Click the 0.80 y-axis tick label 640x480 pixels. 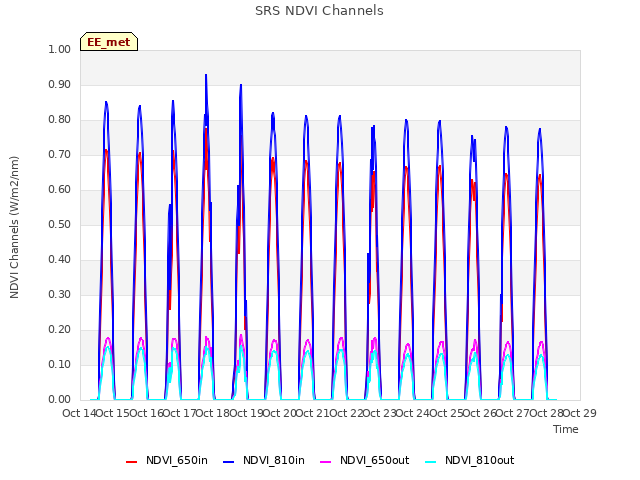60,120
